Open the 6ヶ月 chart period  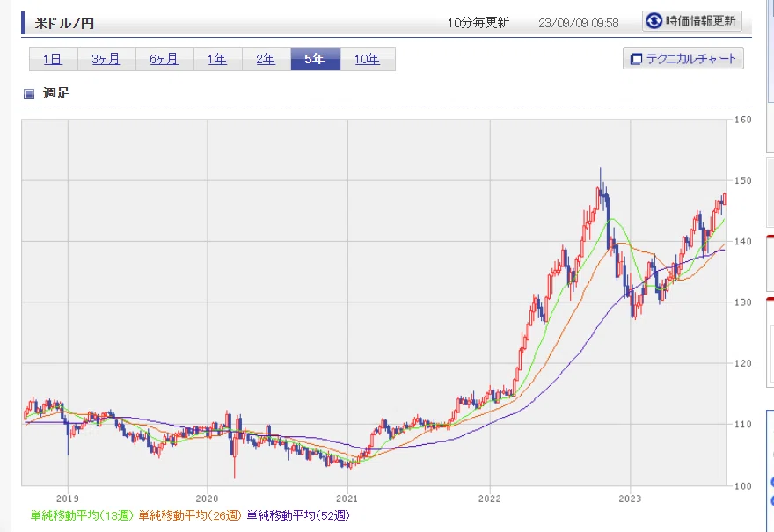pyautogui.click(x=164, y=59)
